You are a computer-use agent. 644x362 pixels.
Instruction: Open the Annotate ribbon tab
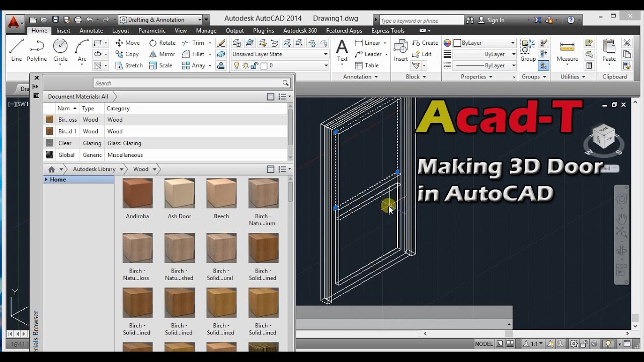click(91, 31)
